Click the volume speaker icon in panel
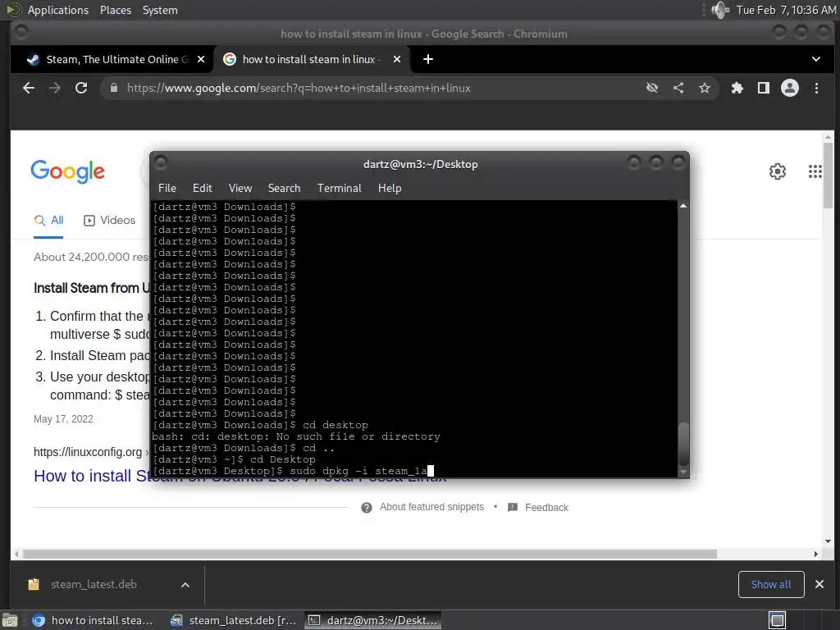The image size is (840, 630). (720, 10)
